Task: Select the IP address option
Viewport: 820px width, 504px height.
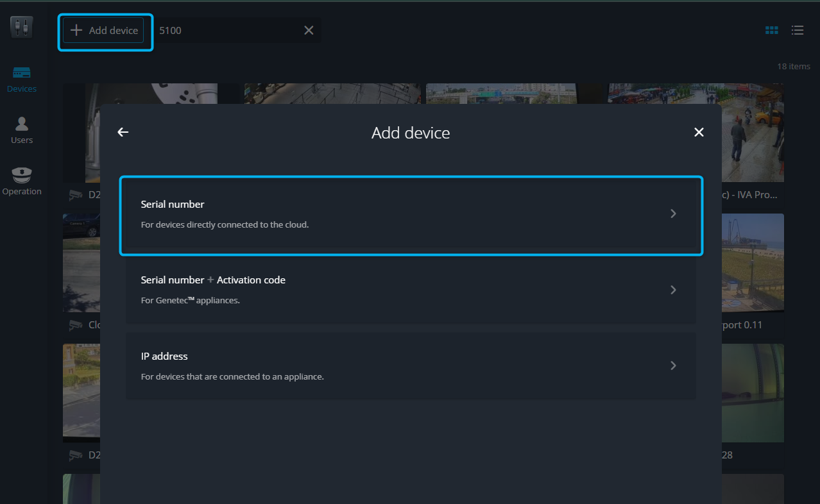Action: (411, 365)
